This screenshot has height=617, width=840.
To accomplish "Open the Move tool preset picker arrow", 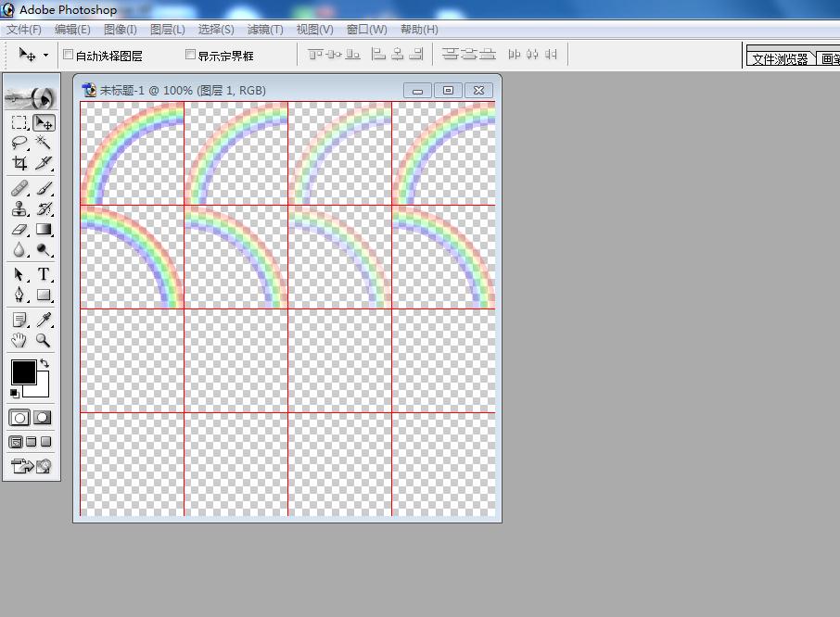I will click(x=46, y=55).
